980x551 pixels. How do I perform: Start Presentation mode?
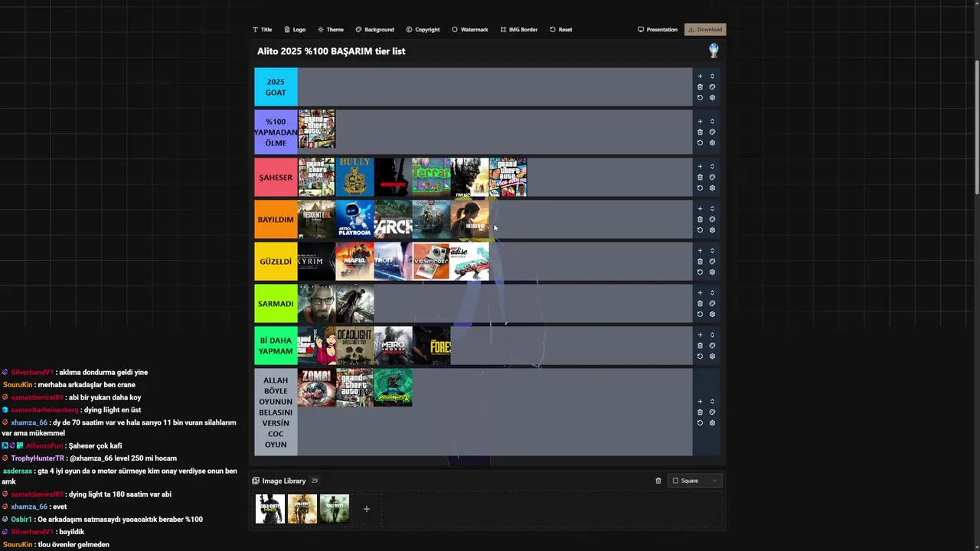point(658,30)
